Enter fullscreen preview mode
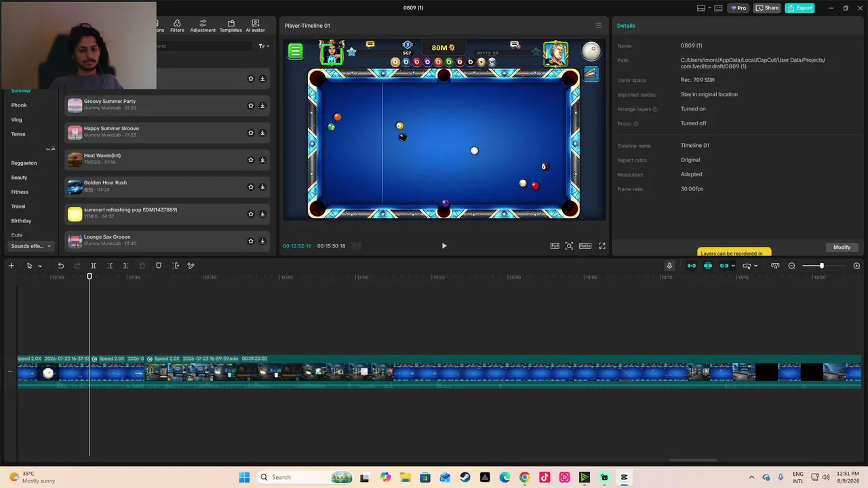Screen dimensions: 868x488 601,246
